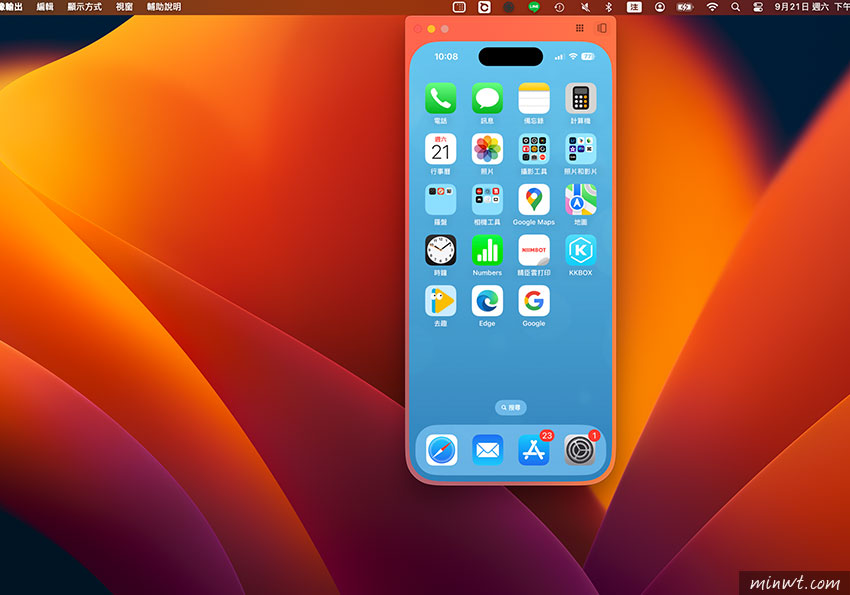This screenshot has width=850, height=595.
Task: Open the Google app
Action: [534, 301]
